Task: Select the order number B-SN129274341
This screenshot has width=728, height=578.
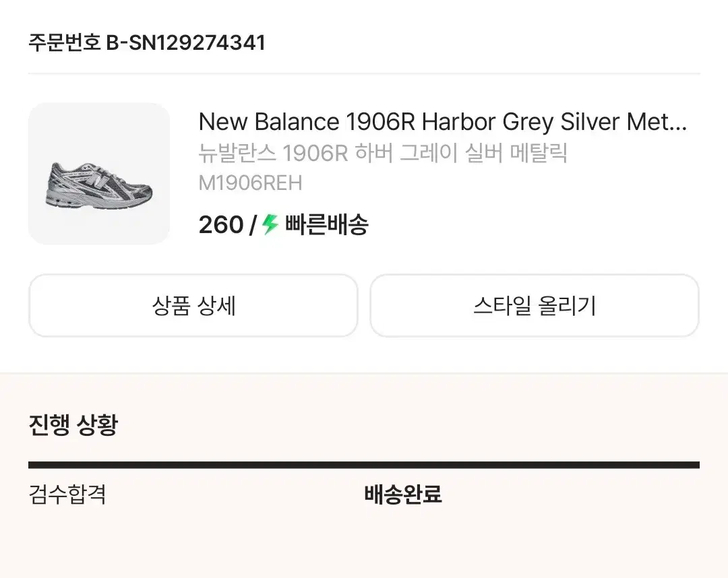Action: (x=186, y=43)
